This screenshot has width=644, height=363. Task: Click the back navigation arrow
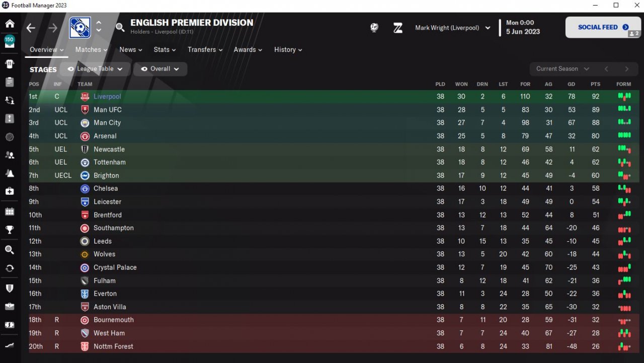(31, 28)
